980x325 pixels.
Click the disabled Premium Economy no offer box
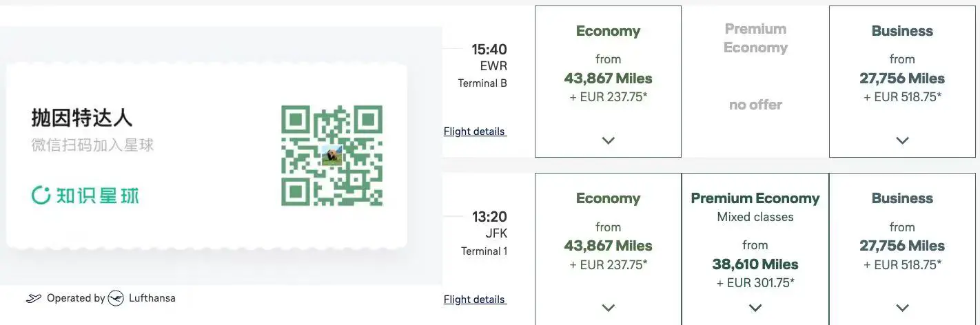coord(755,82)
